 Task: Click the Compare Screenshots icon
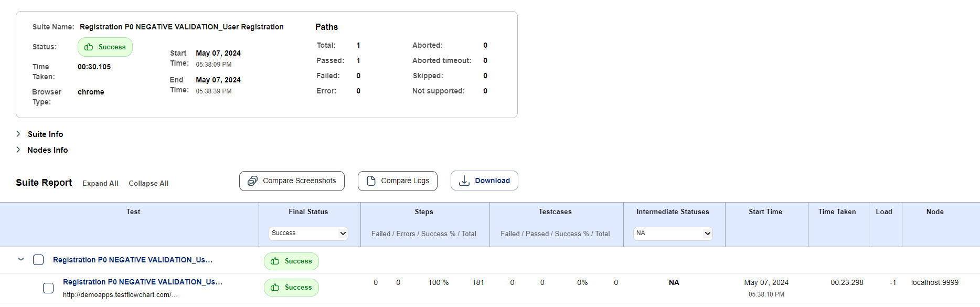[x=252, y=181]
